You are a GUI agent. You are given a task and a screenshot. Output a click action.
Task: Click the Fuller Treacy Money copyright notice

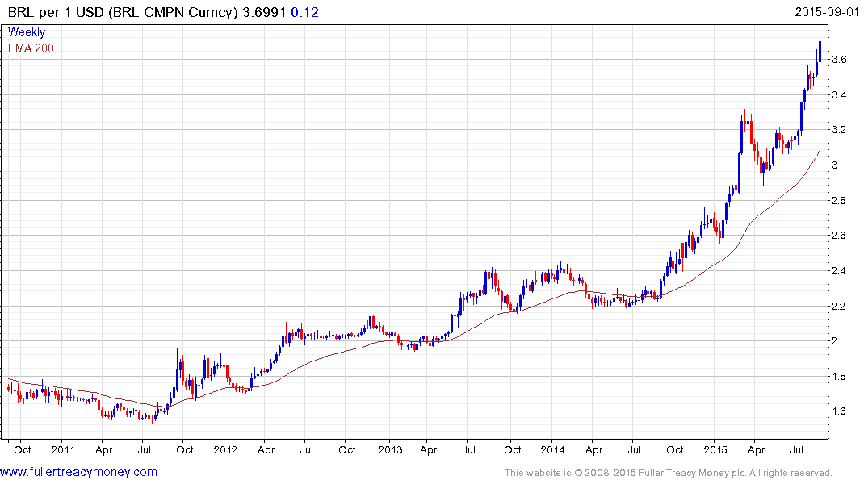pyautogui.click(x=668, y=473)
